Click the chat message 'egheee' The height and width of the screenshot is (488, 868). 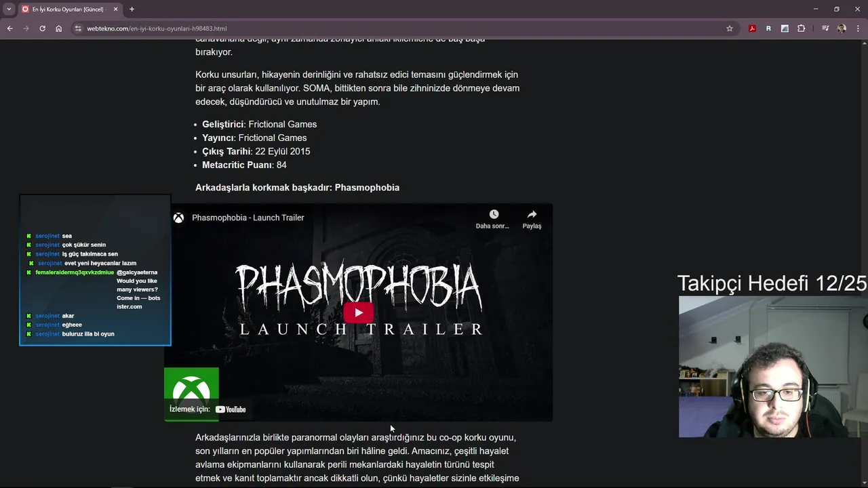pyautogui.click(x=71, y=325)
